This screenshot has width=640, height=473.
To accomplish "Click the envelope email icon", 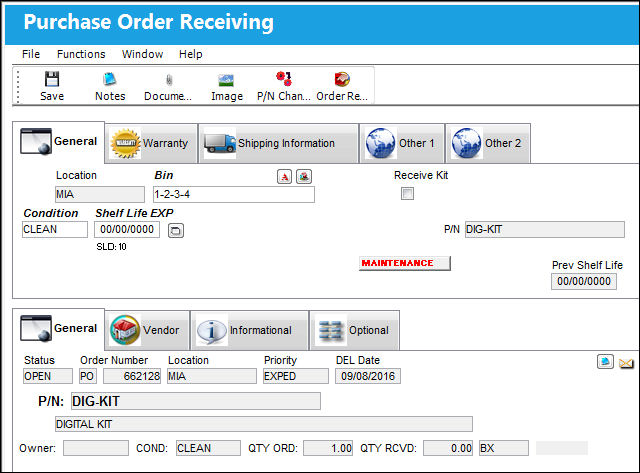I will (626, 363).
